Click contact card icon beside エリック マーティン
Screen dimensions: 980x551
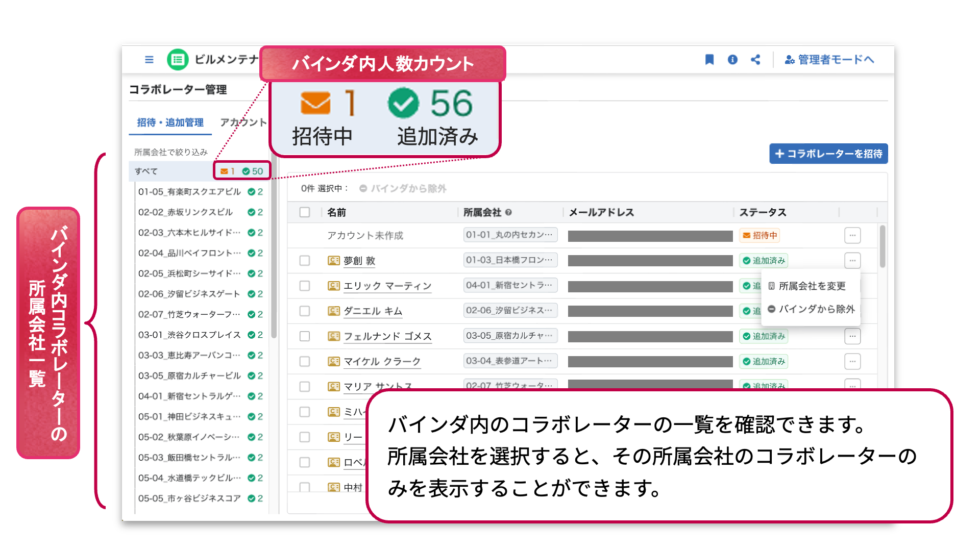(x=333, y=286)
